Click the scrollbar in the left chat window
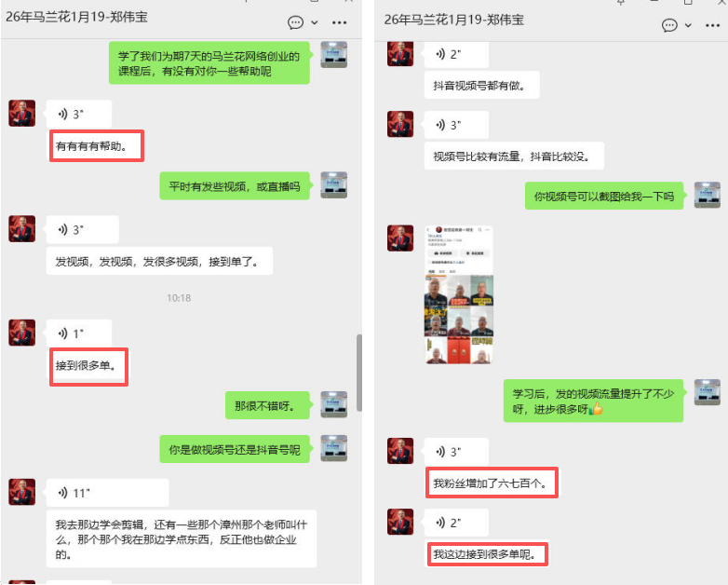728x585 pixels. tap(359, 373)
